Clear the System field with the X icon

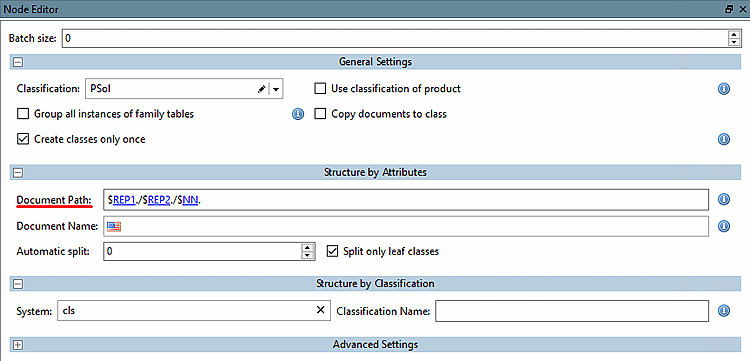pyautogui.click(x=320, y=310)
